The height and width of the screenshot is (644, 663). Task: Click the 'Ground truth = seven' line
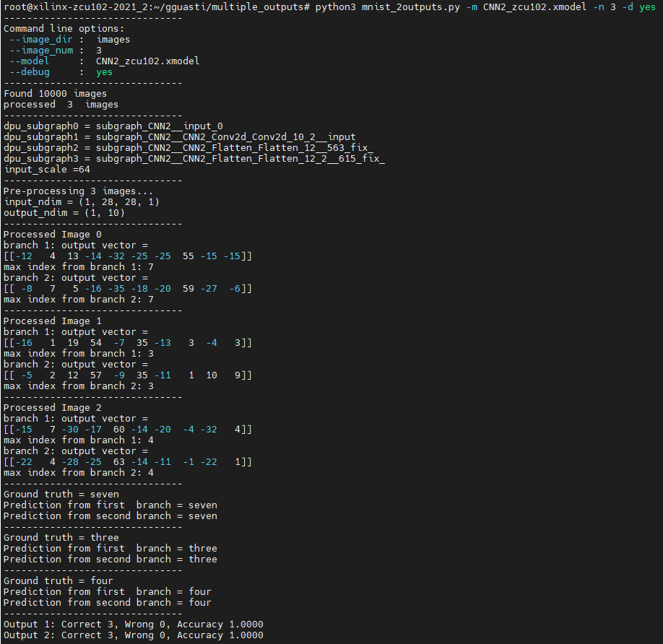(61, 494)
